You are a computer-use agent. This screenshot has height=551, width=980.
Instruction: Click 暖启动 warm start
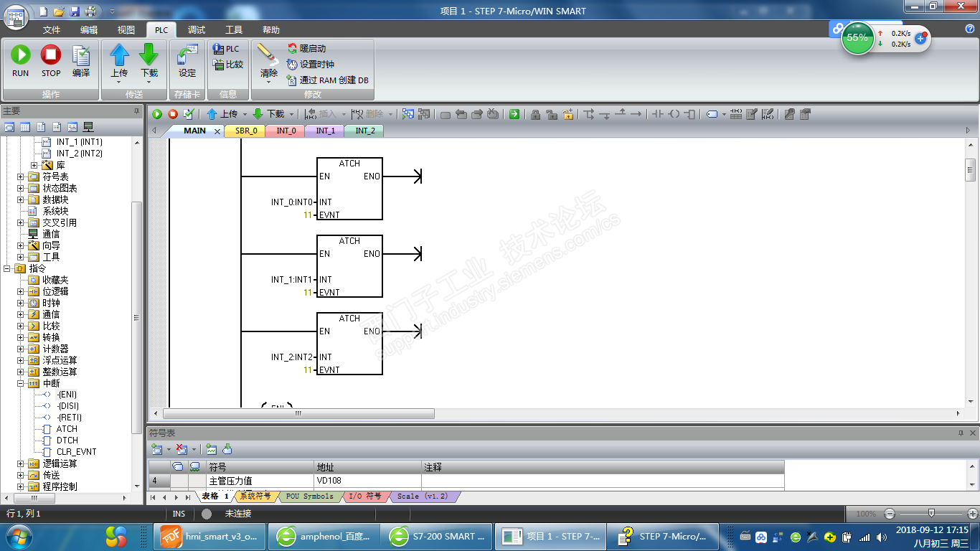pyautogui.click(x=306, y=49)
